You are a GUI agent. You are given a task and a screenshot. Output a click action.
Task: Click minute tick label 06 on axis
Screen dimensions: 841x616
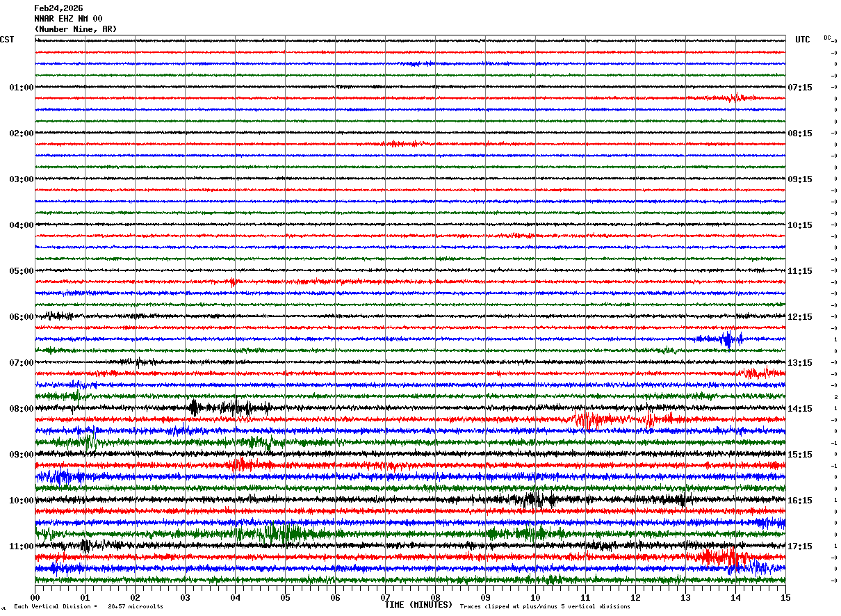(335, 597)
